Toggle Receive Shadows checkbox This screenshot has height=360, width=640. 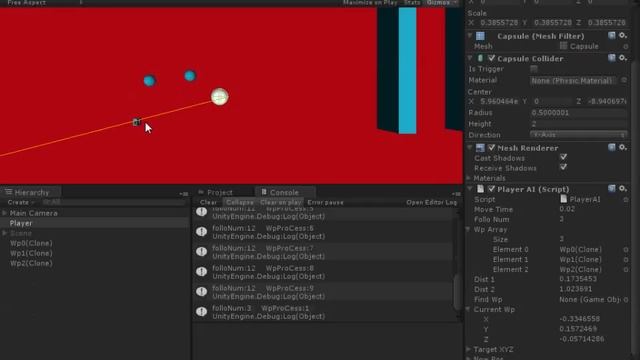pyautogui.click(x=563, y=167)
